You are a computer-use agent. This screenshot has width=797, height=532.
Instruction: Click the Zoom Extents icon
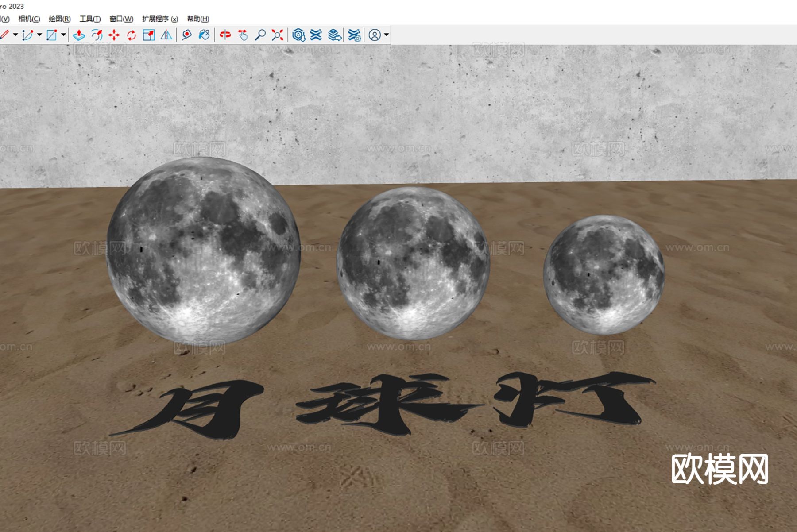pos(278,34)
